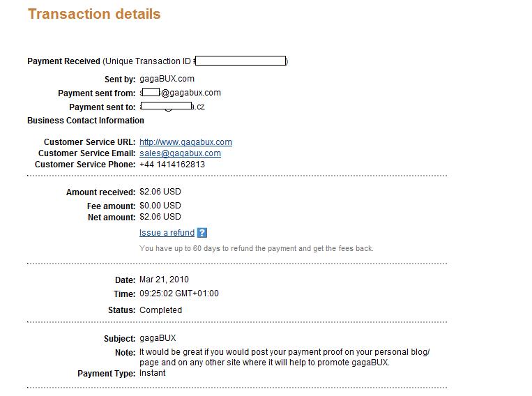Click the Net amount value
Screen dimensions: 532x396
[160, 217]
